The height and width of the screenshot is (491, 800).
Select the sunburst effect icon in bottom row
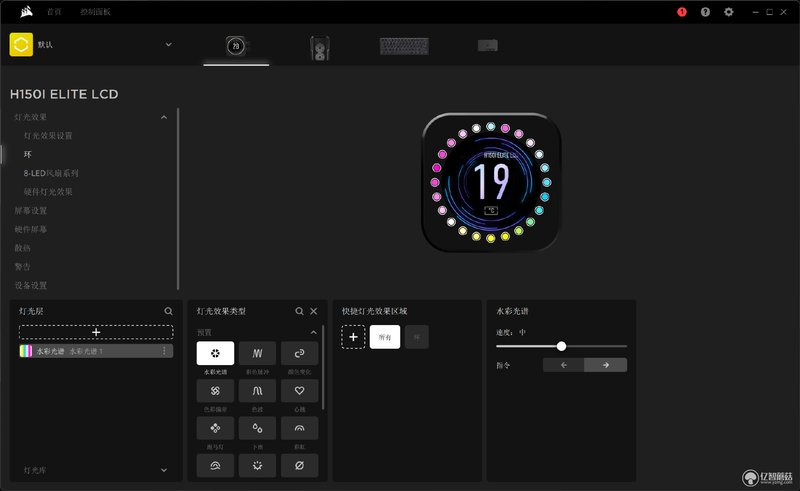pyautogui.click(x=257, y=465)
